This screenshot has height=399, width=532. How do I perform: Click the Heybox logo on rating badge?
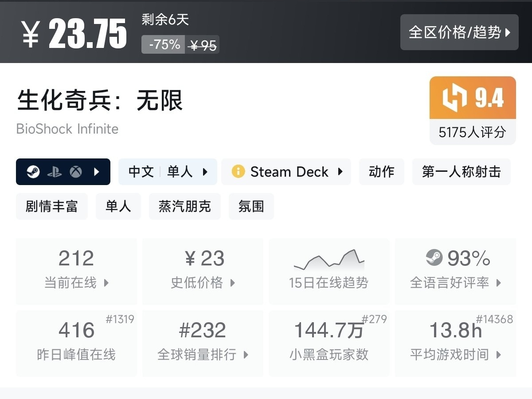click(x=455, y=98)
